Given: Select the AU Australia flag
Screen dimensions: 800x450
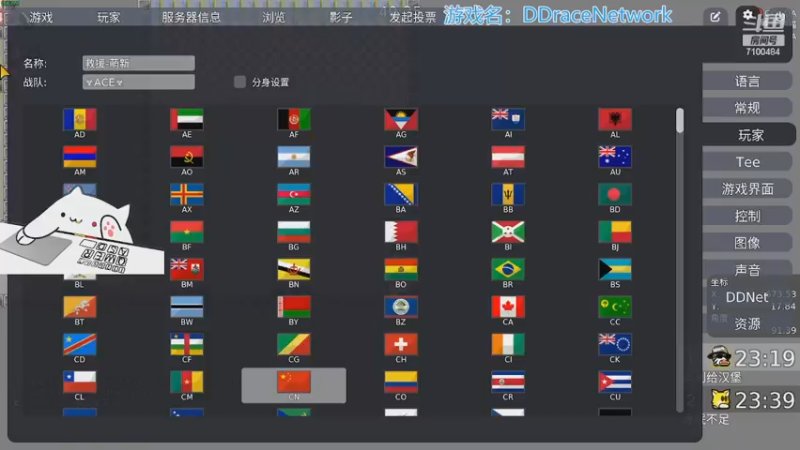Looking at the screenshot, I should pyautogui.click(x=615, y=157).
